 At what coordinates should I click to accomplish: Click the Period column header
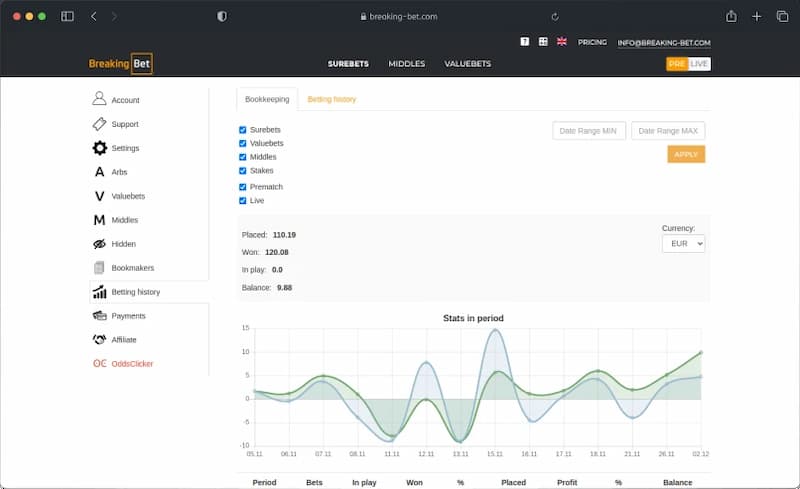tap(264, 482)
